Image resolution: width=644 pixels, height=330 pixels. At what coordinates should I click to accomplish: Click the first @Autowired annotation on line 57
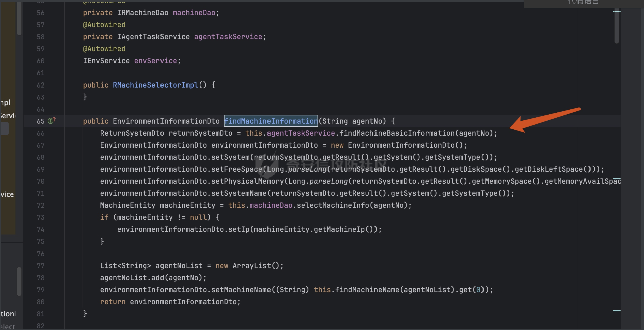click(x=104, y=25)
